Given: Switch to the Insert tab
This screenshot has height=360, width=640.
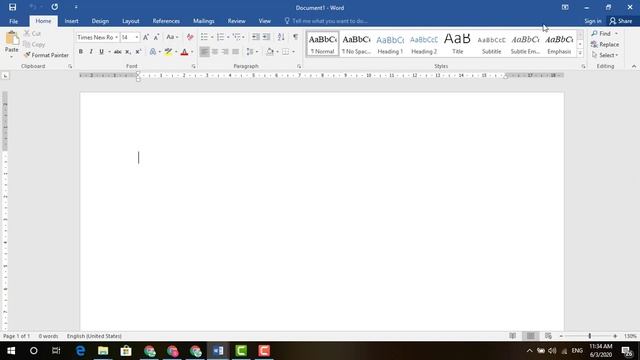Looking at the screenshot, I should click(x=71, y=21).
